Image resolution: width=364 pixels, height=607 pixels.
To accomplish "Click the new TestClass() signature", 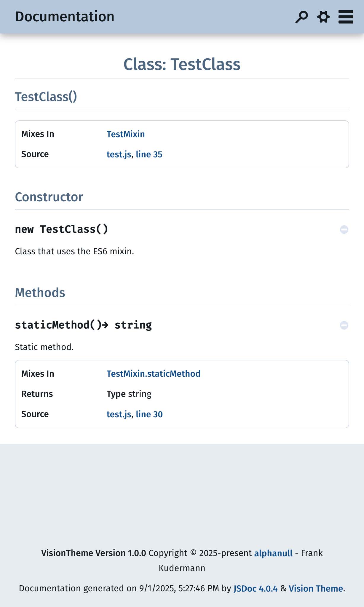I will click(x=62, y=229).
